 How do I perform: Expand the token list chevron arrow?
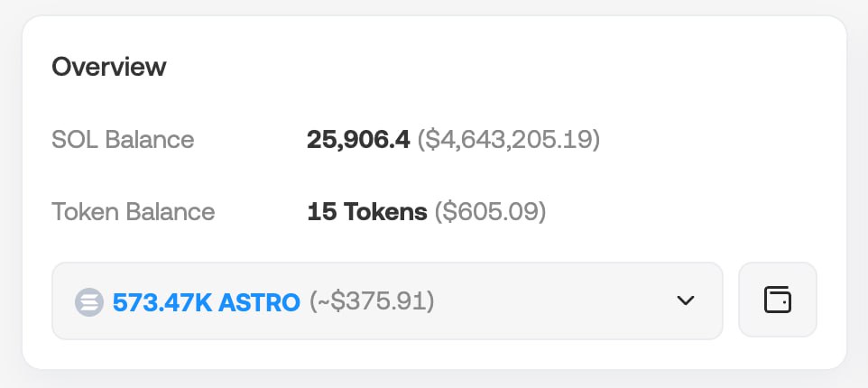point(686,300)
